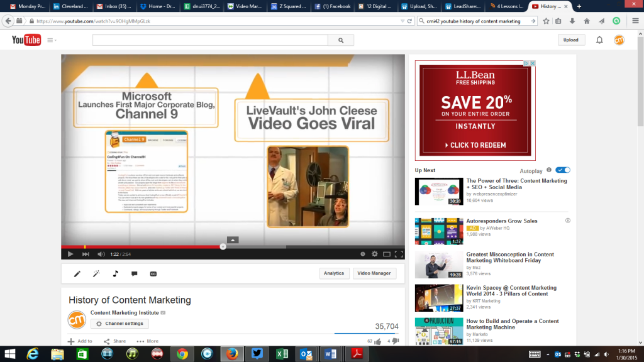The image size is (644, 362).
Task: Open a new browser tab
Action: (579, 6)
